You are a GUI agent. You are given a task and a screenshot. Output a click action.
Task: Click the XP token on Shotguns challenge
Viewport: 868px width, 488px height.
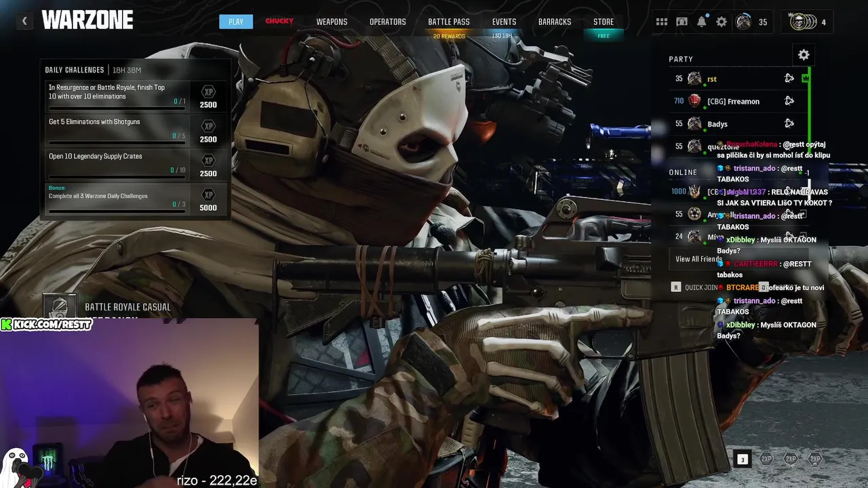[x=208, y=126]
